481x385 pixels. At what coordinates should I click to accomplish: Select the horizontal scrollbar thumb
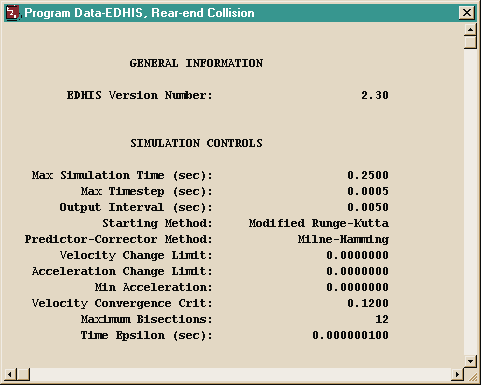click(23, 374)
